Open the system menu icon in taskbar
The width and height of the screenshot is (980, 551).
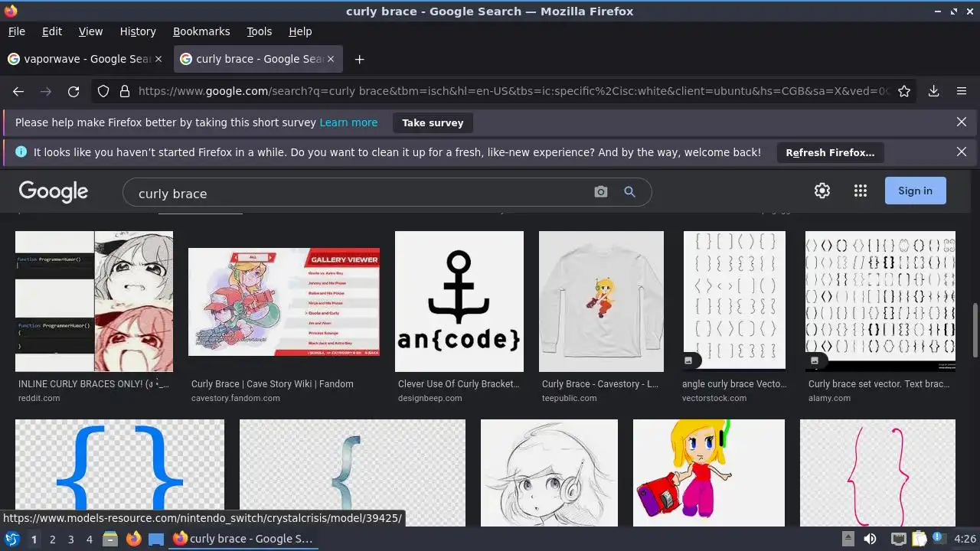pyautogui.click(x=12, y=539)
